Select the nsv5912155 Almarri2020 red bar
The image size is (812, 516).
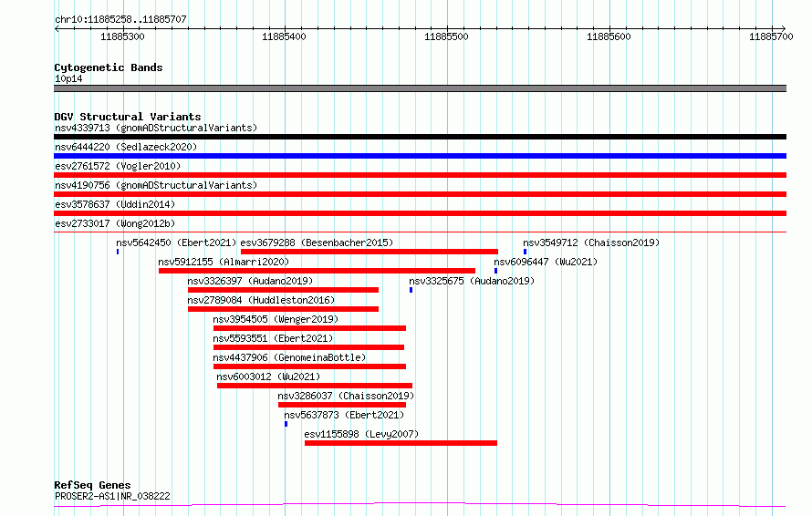[317, 271]
